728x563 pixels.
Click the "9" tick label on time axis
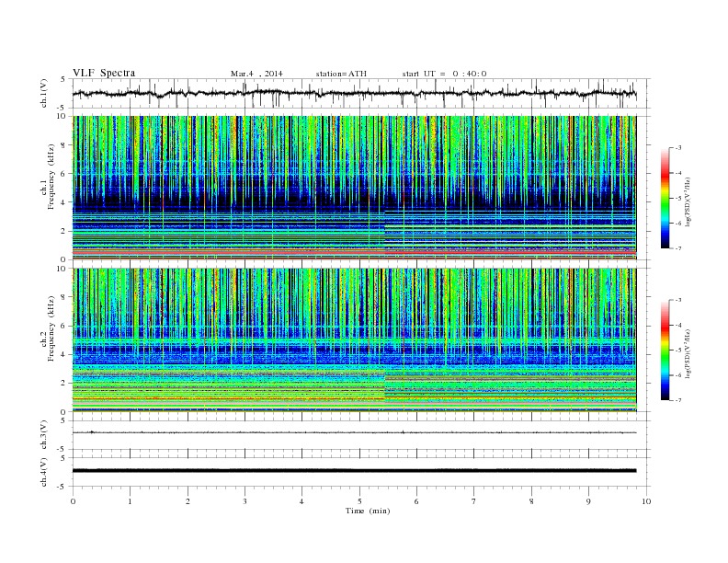point(588,501)
